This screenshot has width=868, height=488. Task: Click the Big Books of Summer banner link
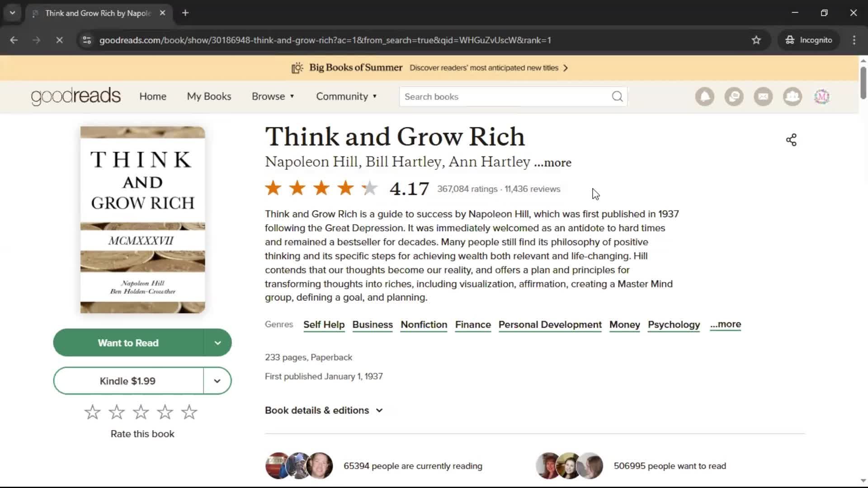point(429,68)
